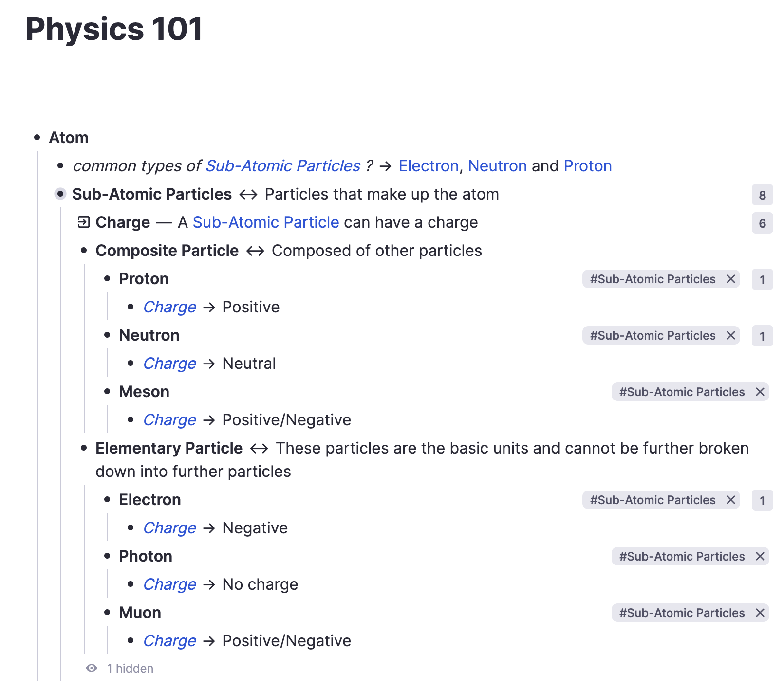Click the #Sub-Atomic Particles tag on Muon

click(682, 613)
